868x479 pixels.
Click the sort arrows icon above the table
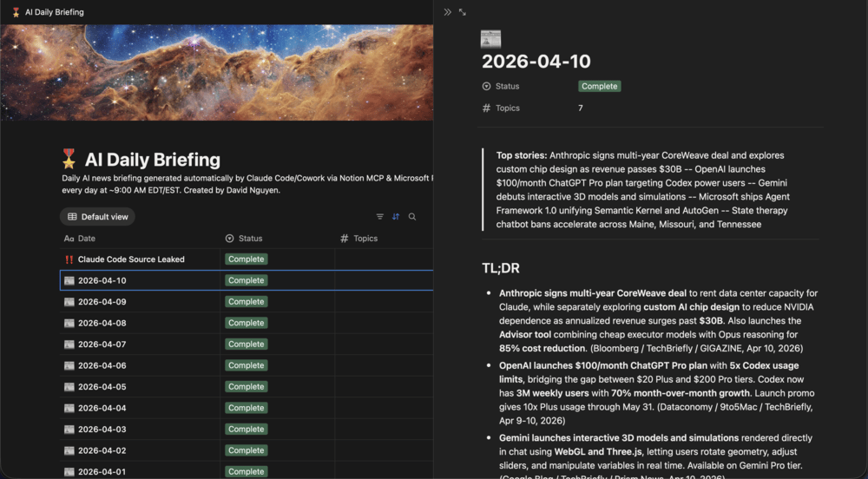[x=396, y=217]
